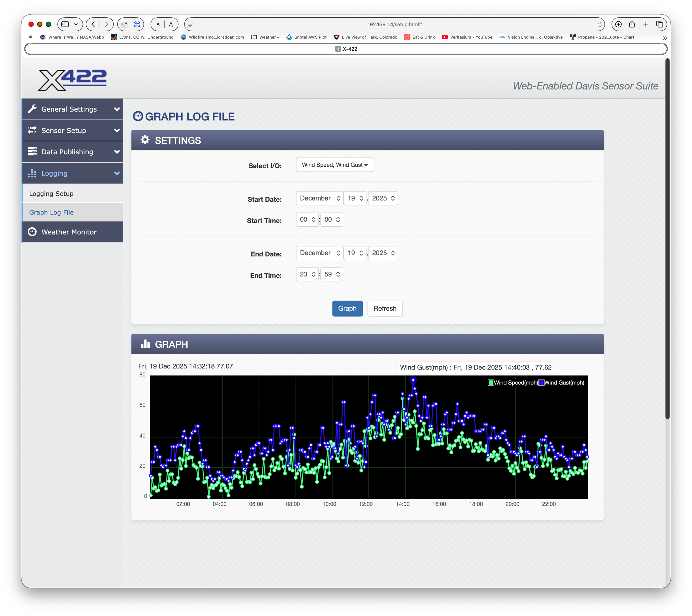Click the Safari downloads icon
The height and width of the screenshot is (616, 692).
point(618,24)
